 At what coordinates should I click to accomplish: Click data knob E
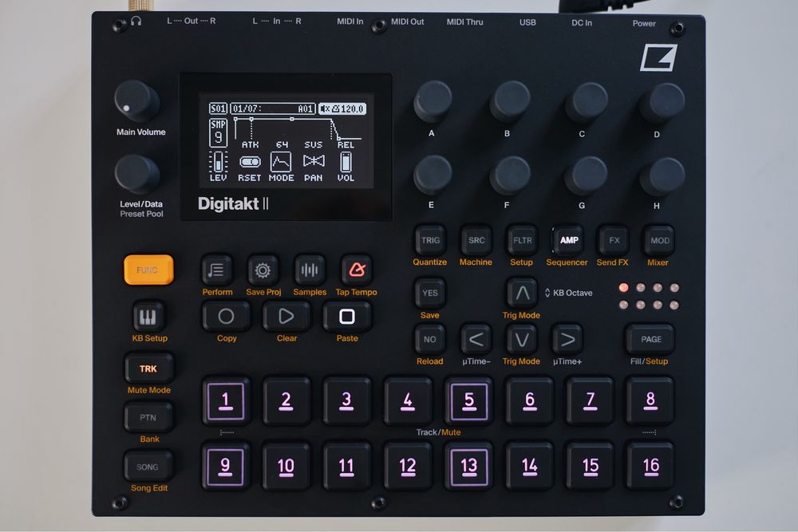click(x=433, y=175)
